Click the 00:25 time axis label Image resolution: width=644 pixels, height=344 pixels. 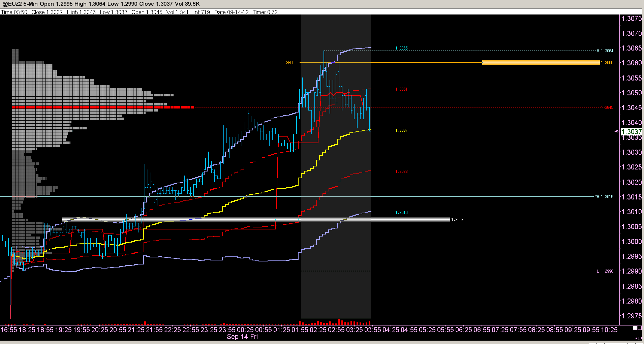[x=246, y=330]
